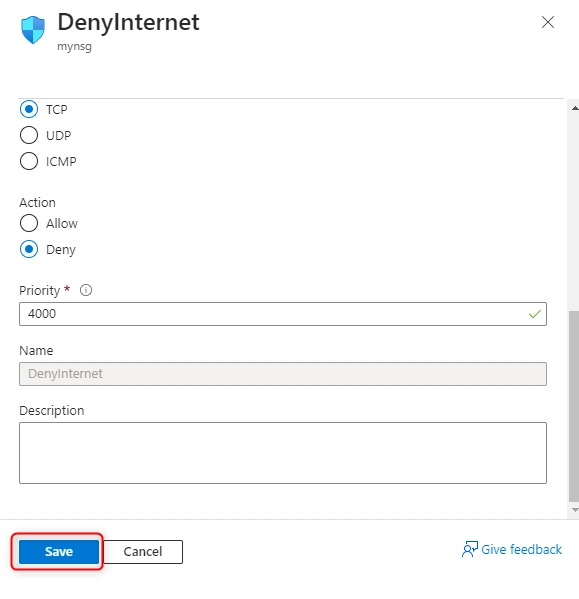Select the TCP protocol option
Image resolution: width=579 pixels, height=599 pixels.
click(29, 109)
